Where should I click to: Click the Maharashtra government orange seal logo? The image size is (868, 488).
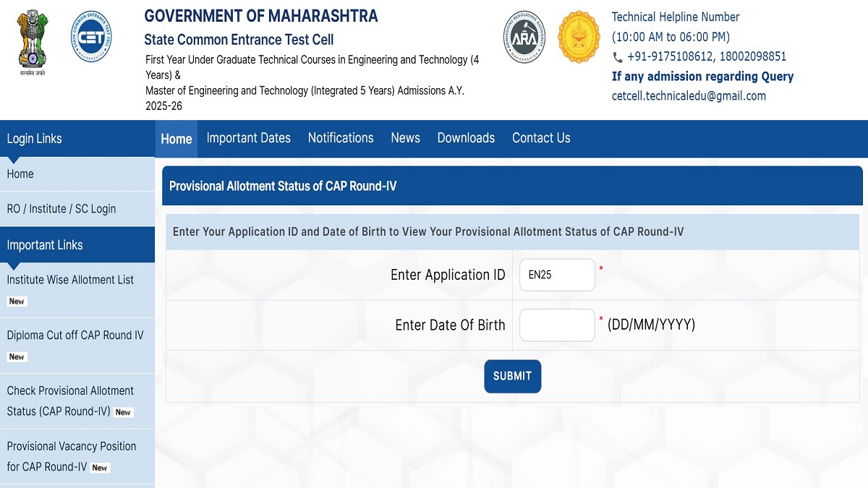coord(579,37)
